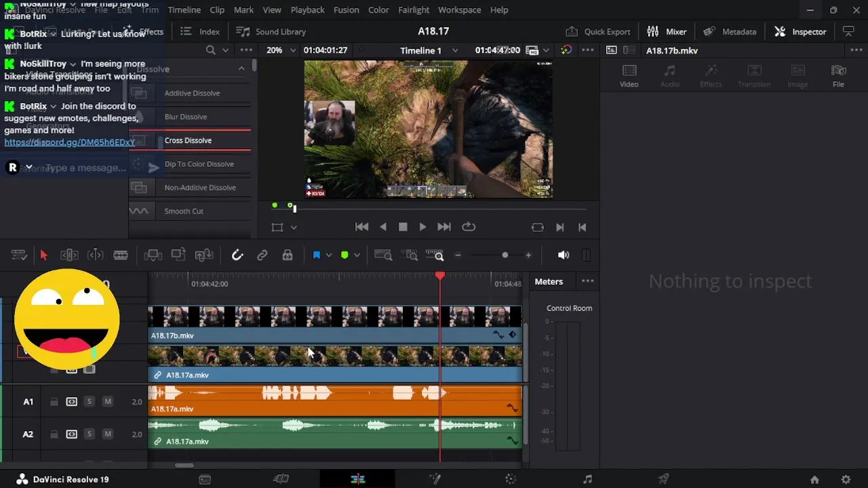Switch Inspector to the Video tab

(629, 76)
